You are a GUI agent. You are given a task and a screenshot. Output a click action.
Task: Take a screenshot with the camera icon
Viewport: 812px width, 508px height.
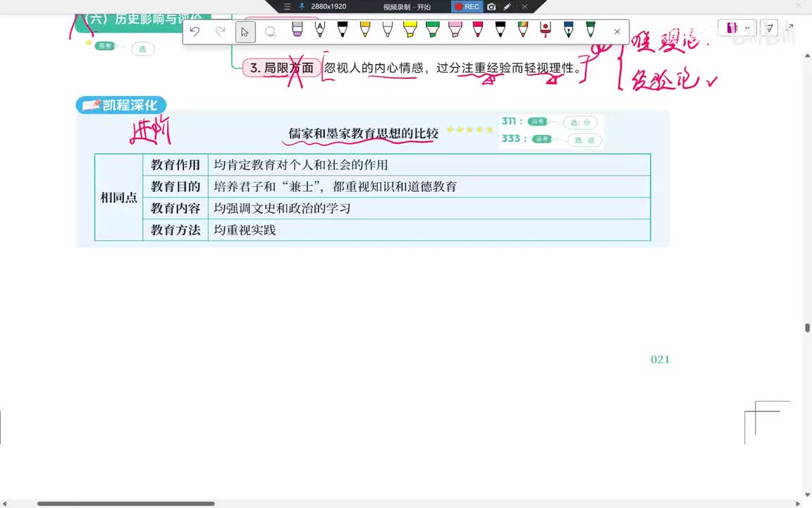491,7
